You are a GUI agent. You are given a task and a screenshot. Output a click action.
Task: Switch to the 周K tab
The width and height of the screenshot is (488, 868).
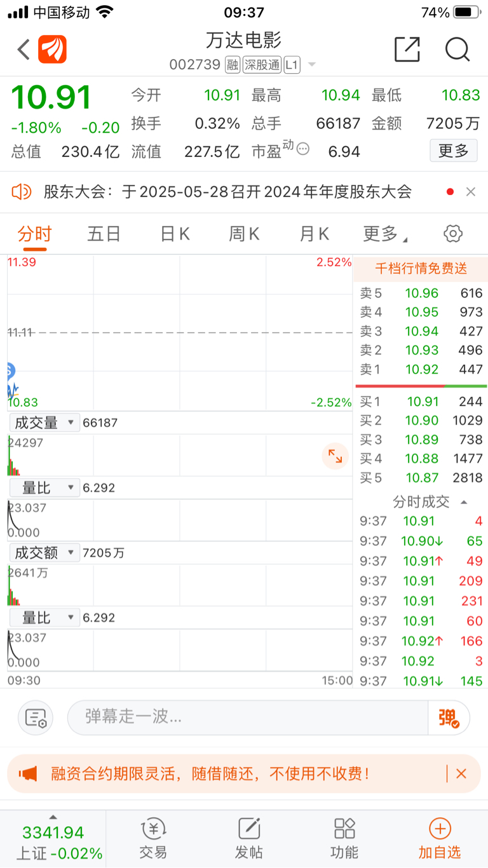tap(245, 234)
